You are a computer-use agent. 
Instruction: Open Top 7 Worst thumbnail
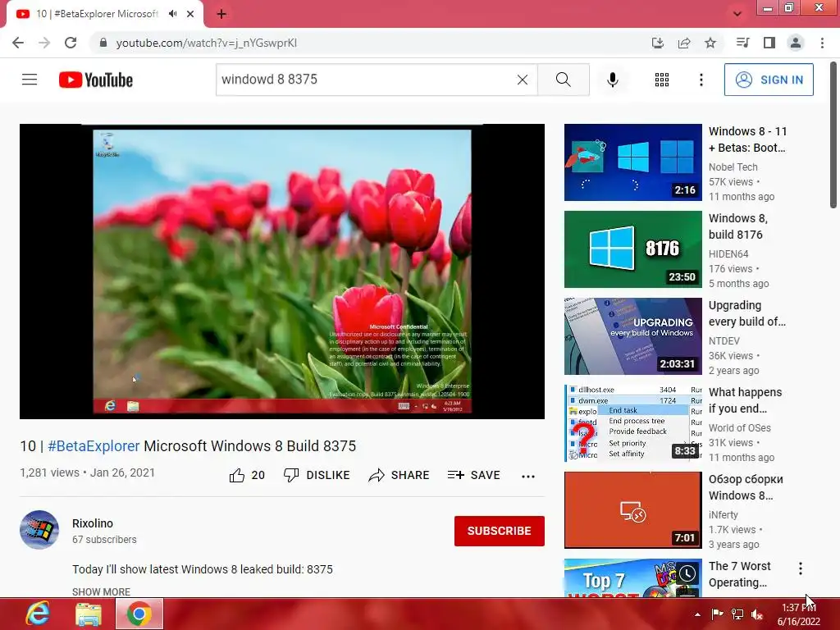[632, 577]
